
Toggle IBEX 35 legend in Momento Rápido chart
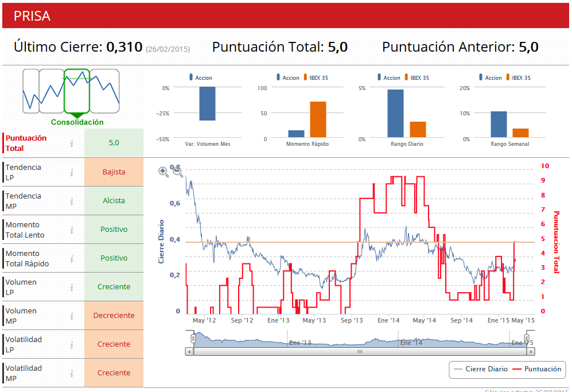(316, 77)
